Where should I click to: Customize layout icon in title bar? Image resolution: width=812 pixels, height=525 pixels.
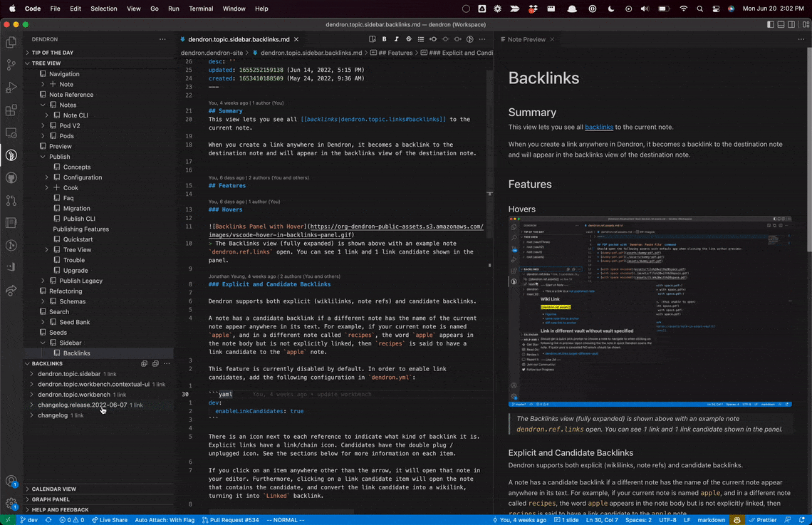point(806,24)
